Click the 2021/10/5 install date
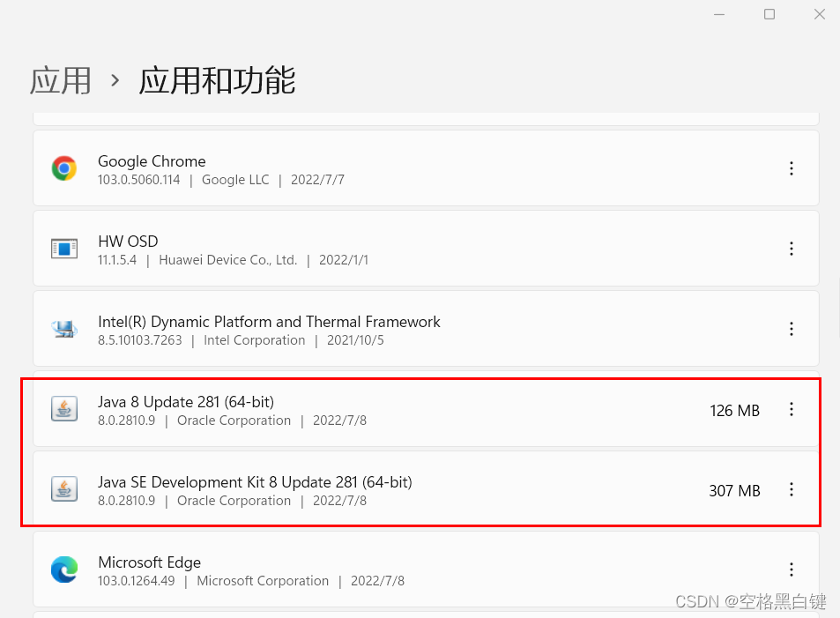The height and width of the screenshot is (618, 840). click(x=355, y=340)
